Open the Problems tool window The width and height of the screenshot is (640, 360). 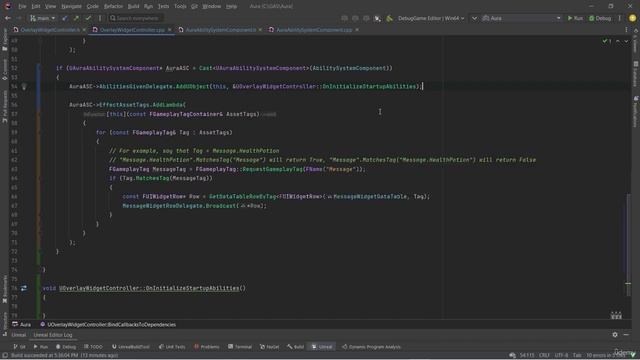(207, 347)
